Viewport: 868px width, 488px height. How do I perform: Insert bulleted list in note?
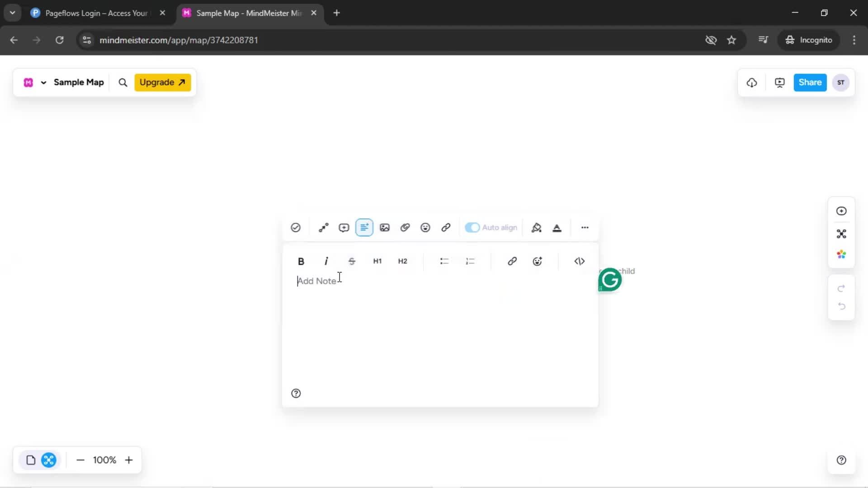click(444, 261)
